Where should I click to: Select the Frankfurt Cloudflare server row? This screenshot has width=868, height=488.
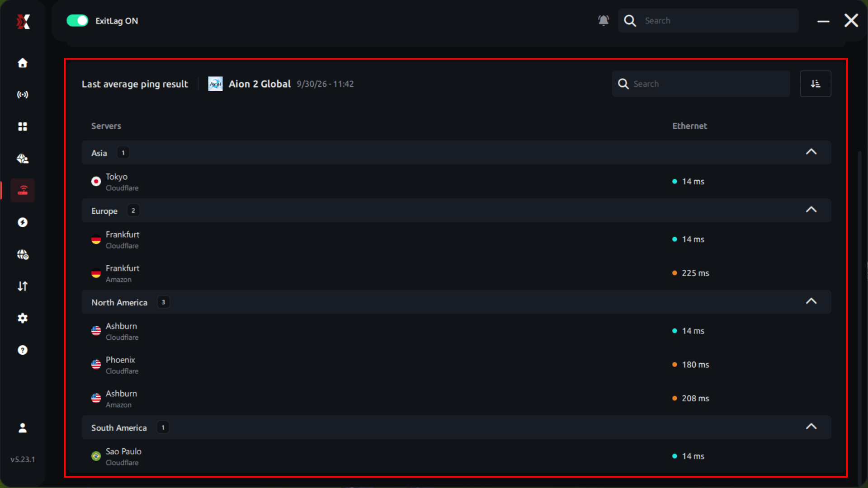pyautogui.click(x=457, y=239)
